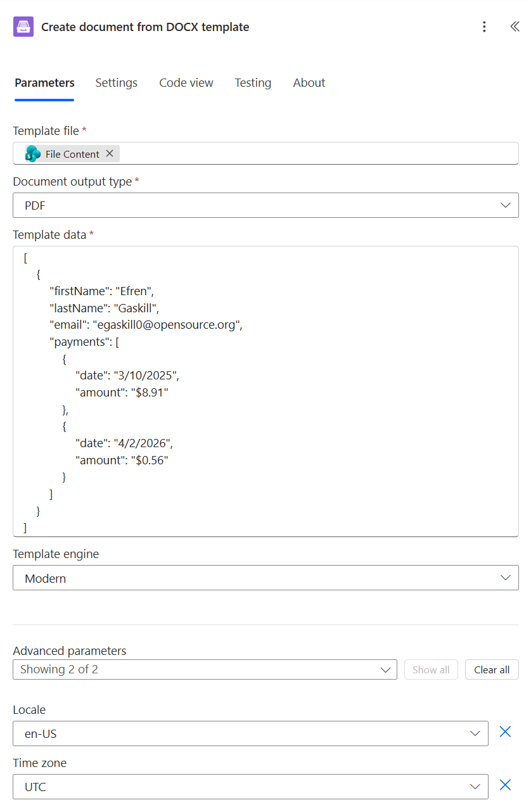Screen dimensions: 531x812
Task: Click the Clear all button
Action: click(492, 669)
